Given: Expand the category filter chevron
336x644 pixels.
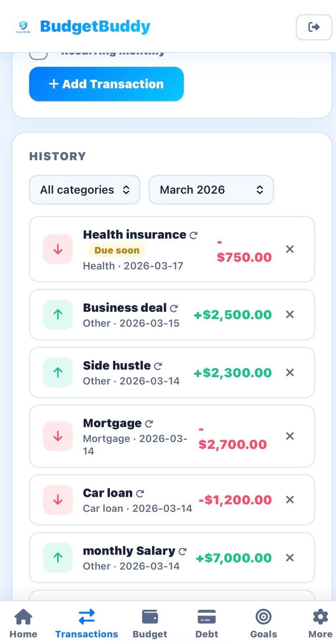Looking at the screenshot, I should [126, 190].
